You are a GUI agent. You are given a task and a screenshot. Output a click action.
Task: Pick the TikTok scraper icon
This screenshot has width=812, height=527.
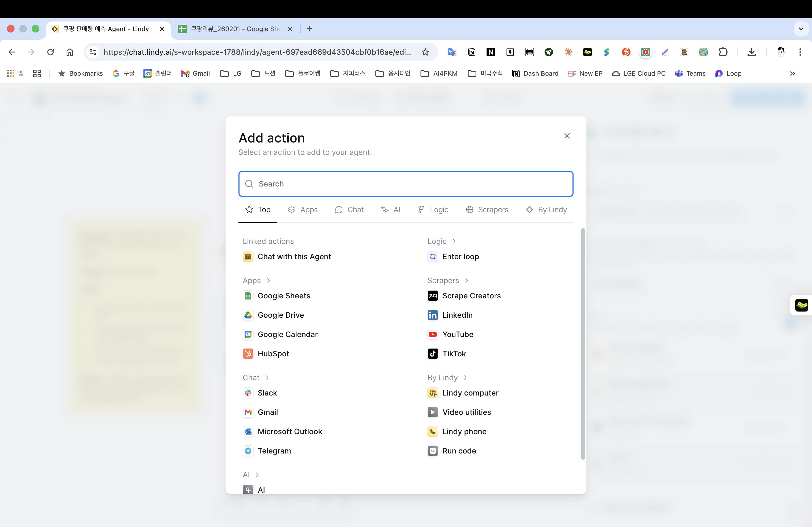433,354
